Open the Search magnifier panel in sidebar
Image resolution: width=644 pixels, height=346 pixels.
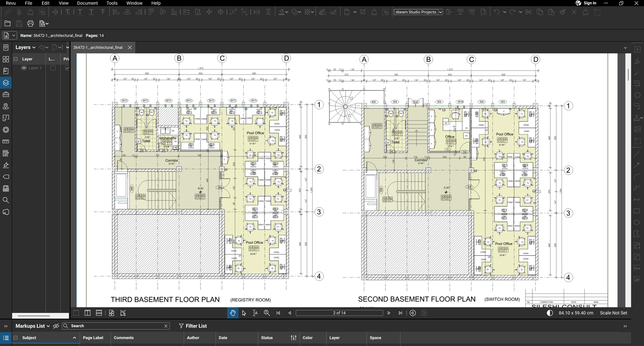[6, 200]
